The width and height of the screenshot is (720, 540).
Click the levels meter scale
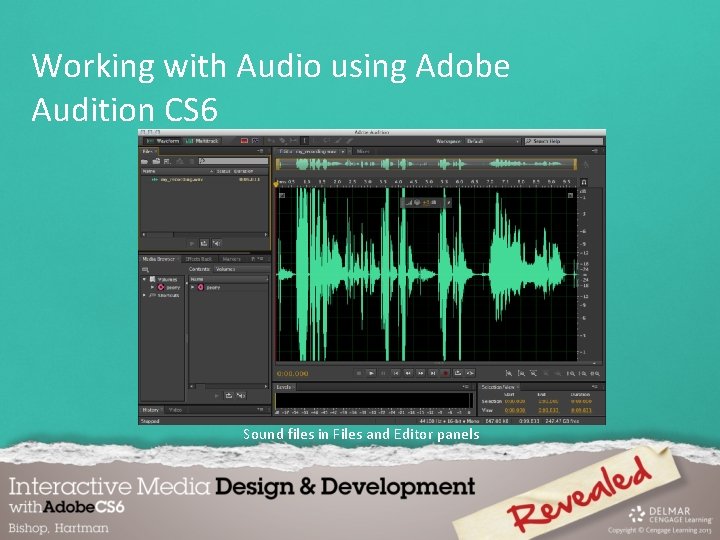[373, 412]
